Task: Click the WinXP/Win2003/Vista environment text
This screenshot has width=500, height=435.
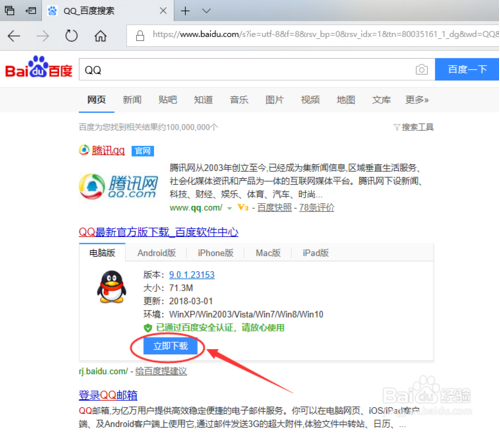Action: (x=246, y=314)
